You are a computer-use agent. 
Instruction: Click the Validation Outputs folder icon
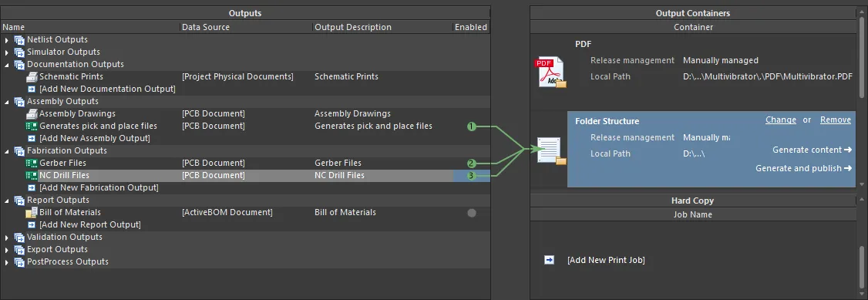[x=19, y=237]
